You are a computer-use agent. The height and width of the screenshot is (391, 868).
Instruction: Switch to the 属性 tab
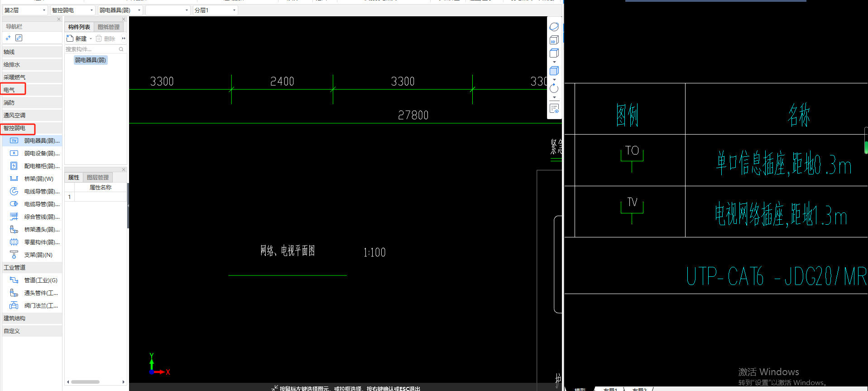(74, 178)
